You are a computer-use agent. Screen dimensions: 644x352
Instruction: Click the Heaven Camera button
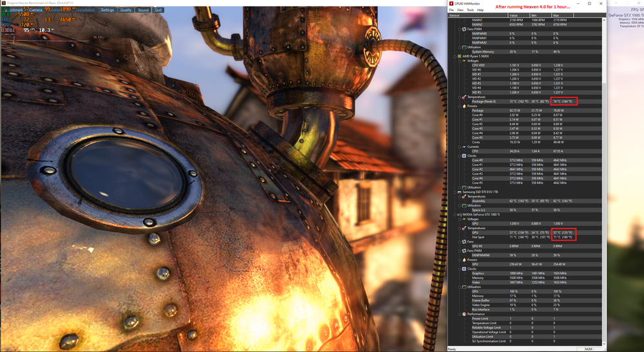pos(35,10)
